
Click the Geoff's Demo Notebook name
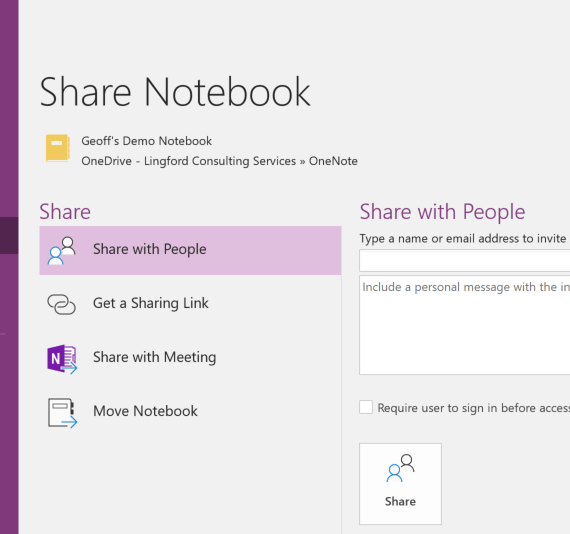pos(146,141)
